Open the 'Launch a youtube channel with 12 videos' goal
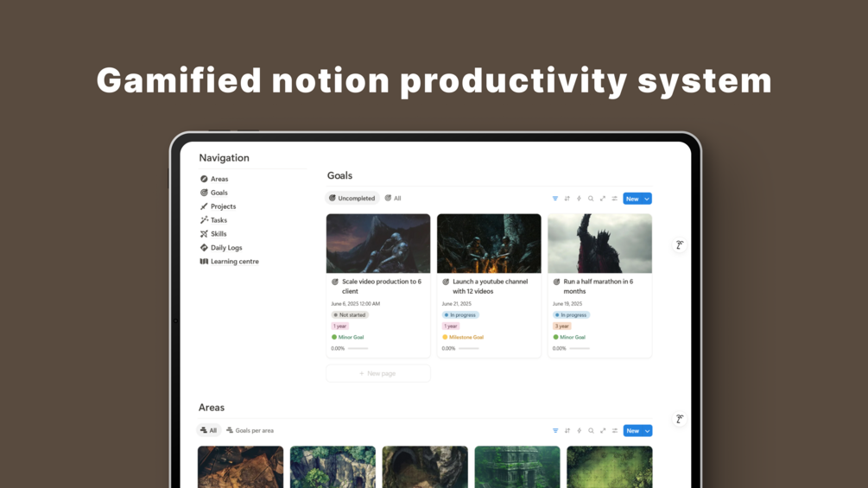 coord(490,286)
